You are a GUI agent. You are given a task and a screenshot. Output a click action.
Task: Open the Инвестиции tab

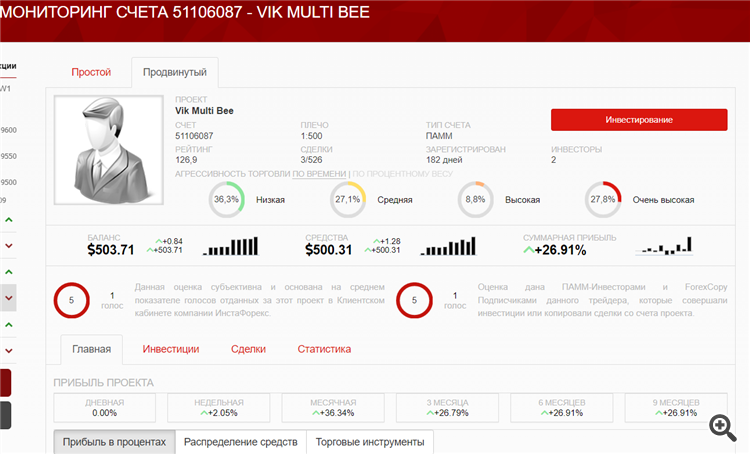(171, 349)
